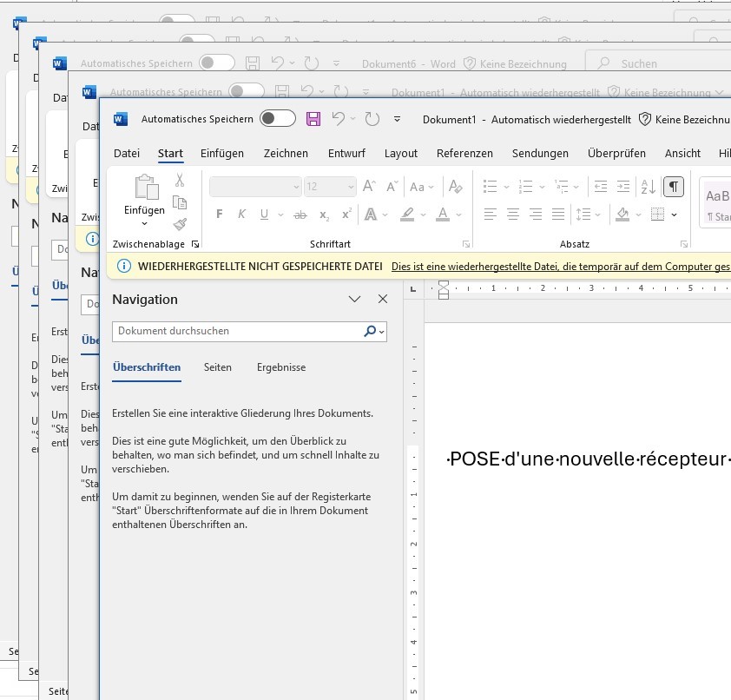Sort text A to Z icon
Image resolution: width=731 pixels, height=700 pixels.
(x=648, y=187)
